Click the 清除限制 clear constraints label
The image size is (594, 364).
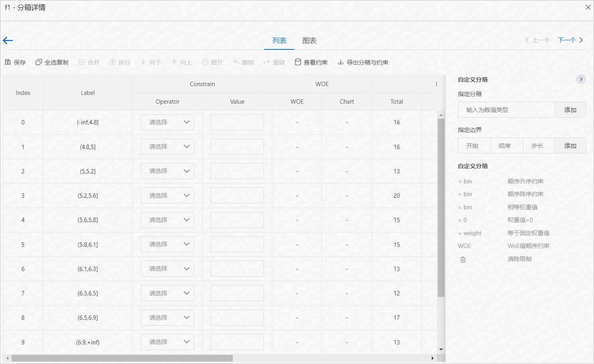pos(519,259)
